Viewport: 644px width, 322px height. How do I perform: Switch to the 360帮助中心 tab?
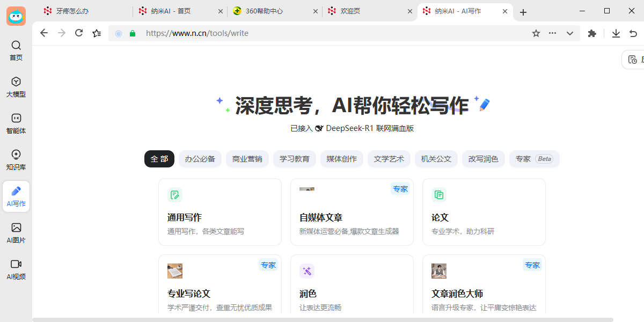pyautogui.click(x=275, y=11)
